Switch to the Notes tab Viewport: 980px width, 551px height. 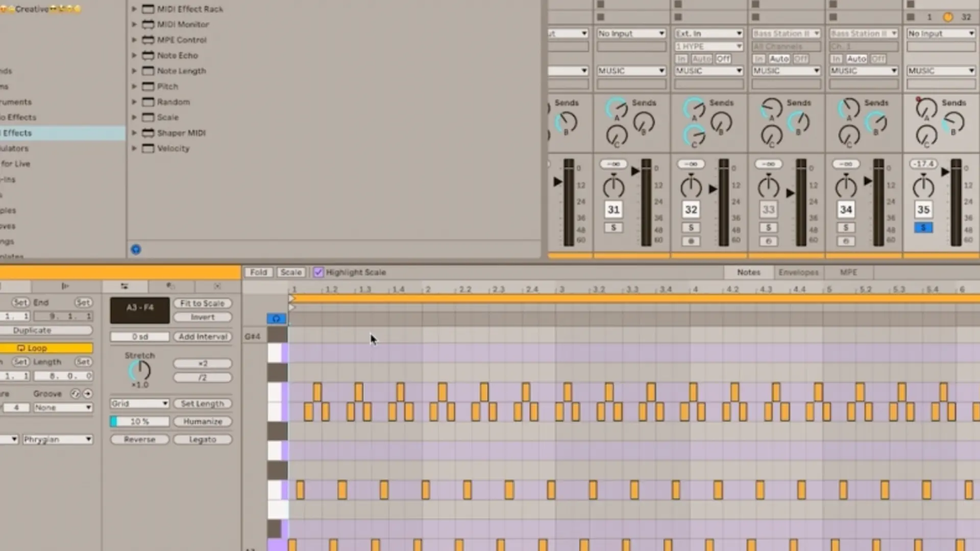[748, 272]
